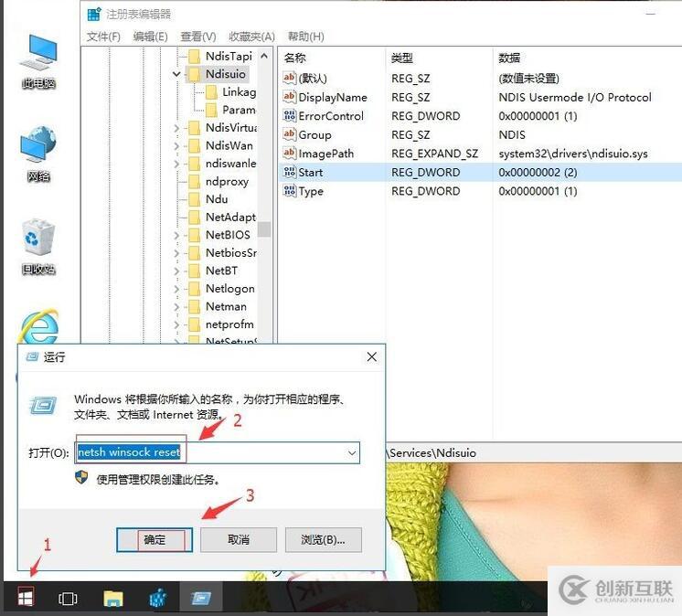The image size is (682, 616).
Task: Collapse the Ndisuio tree node
Action: (176, 74)
